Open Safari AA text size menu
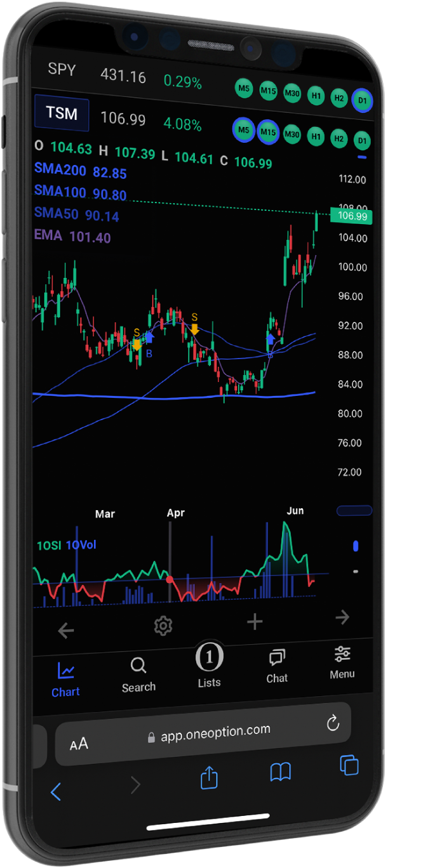442x868 pixels. pos(79,744)
